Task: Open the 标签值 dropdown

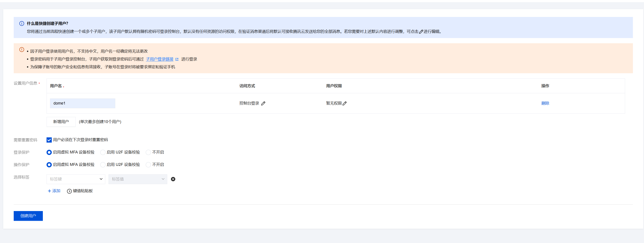Action: pyautogui.click(x=138, y=179)
